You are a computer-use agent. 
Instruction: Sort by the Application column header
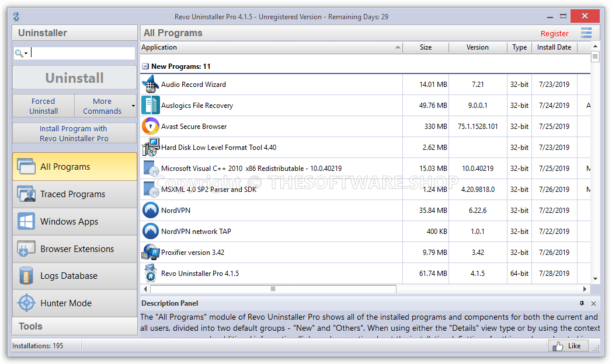272,47
